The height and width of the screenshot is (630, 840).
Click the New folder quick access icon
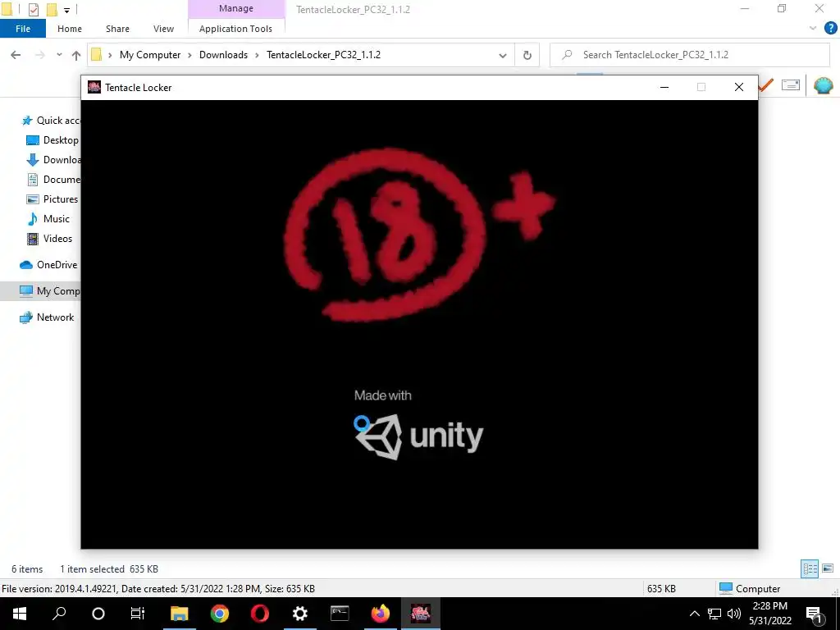click(x=52, y=9)
